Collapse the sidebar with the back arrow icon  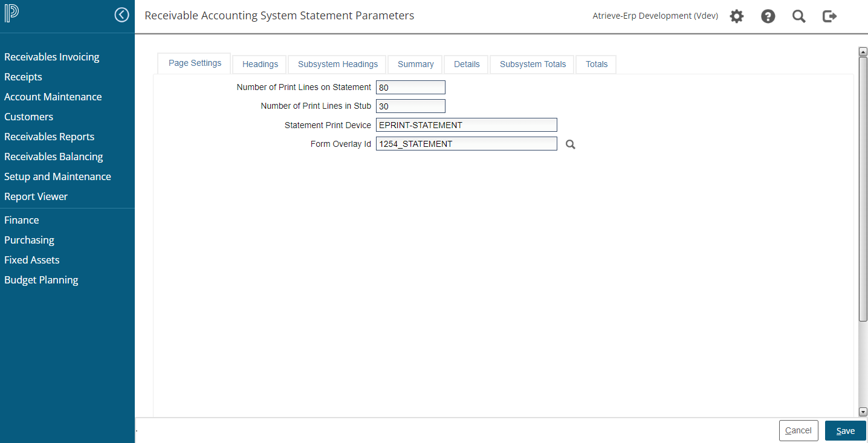tap(121, 15)
